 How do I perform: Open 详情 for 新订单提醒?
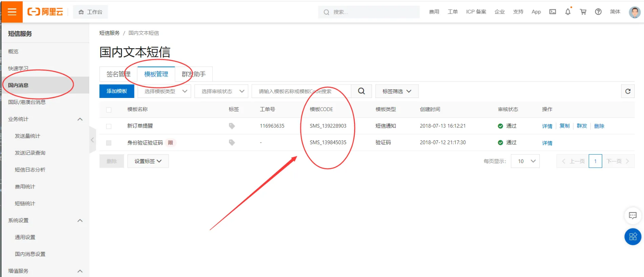click(x=547, y=126)
